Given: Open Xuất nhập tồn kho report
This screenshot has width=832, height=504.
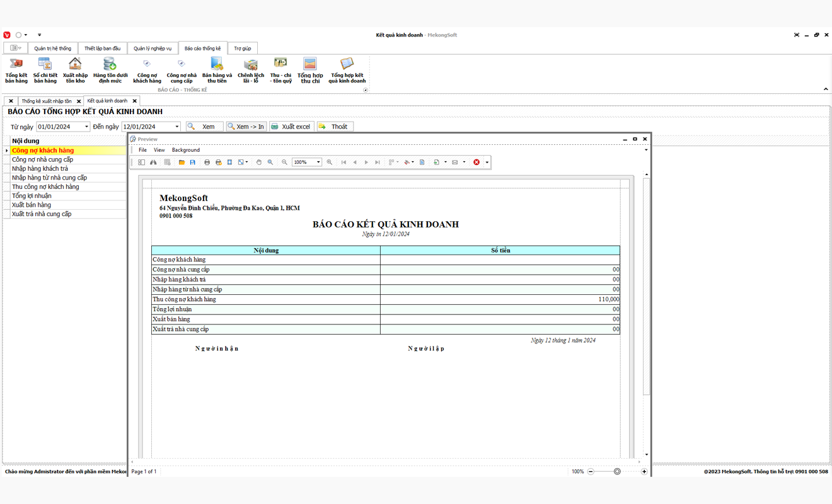Looking at the screenshot, I should [75, 70].
